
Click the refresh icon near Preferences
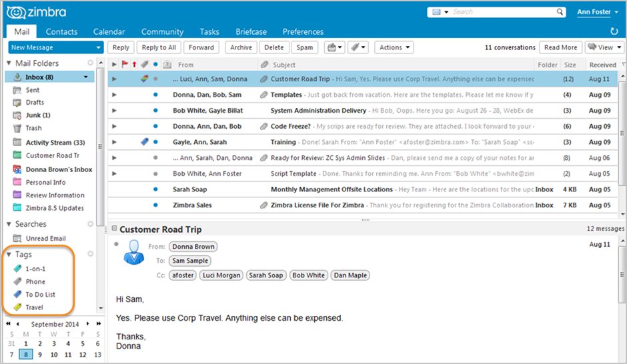click(x=614, y=31)
